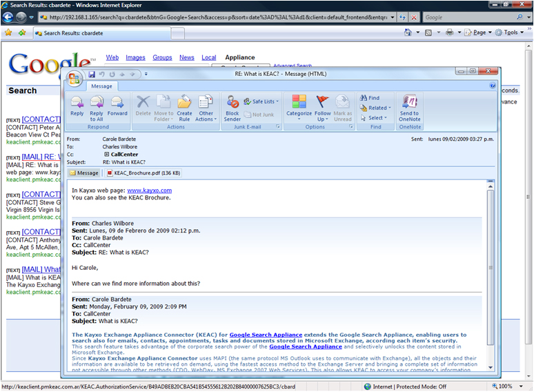
Task: Click [MAIL] RE: search result link
Action: pos(41,157)
